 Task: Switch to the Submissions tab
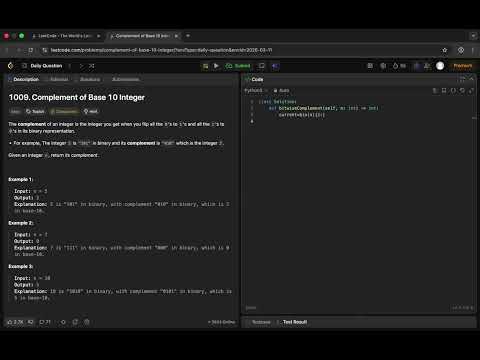coord(125,79)
